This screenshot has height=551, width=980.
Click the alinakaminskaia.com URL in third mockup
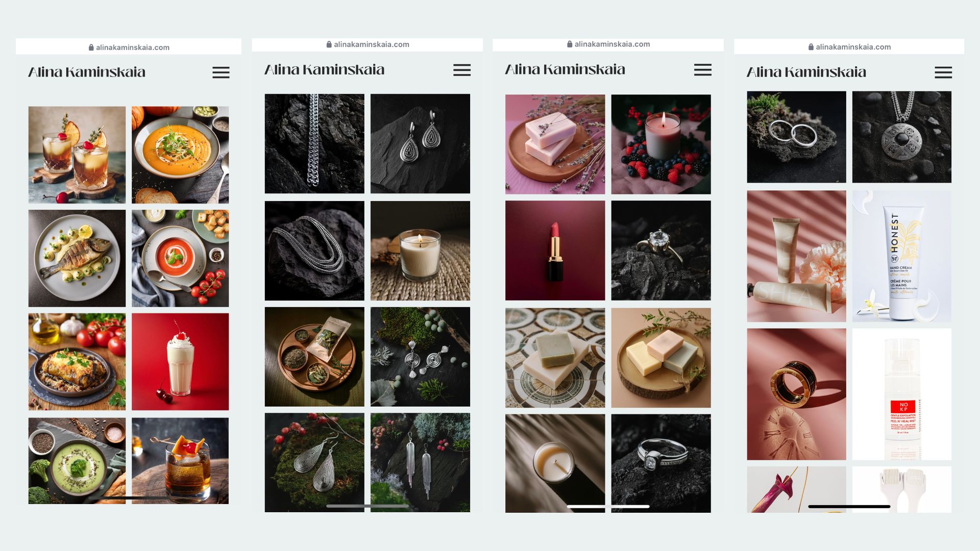[612, 44]
